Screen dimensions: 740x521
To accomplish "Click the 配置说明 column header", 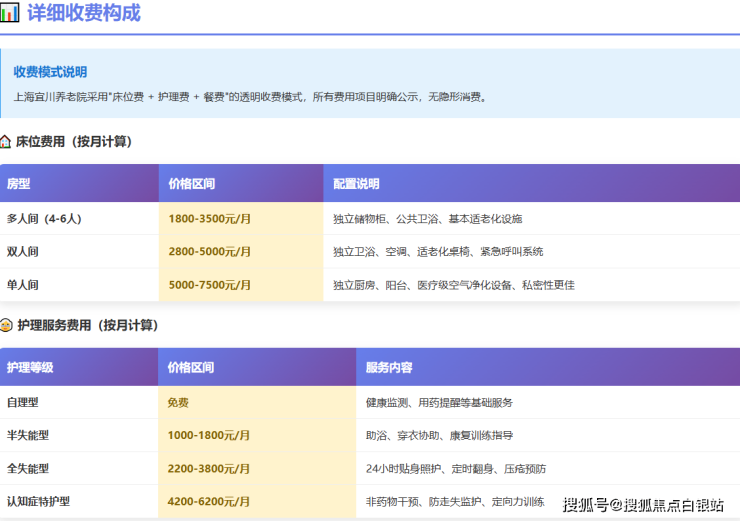I will [x=356, y=184].
